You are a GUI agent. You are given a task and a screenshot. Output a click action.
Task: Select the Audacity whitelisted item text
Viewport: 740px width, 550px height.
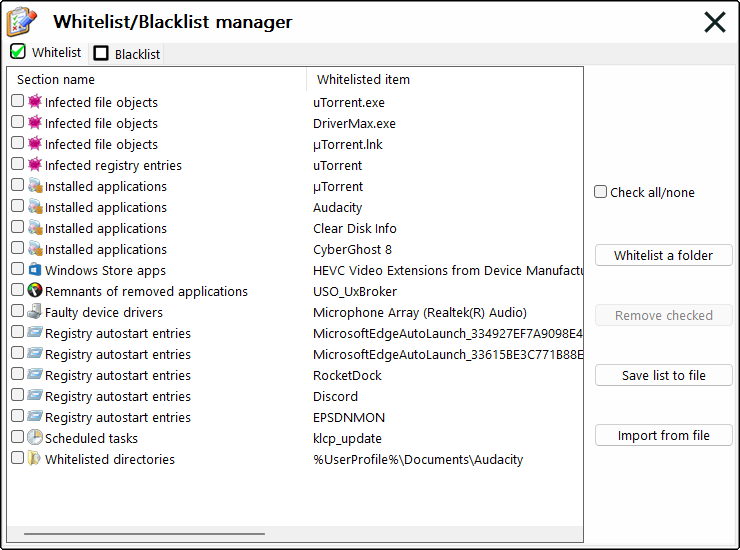[337, 208]
